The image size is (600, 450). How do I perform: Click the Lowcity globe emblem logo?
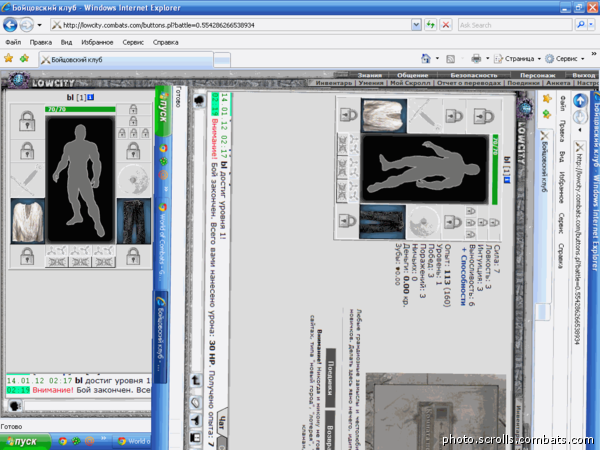[16, 80]
